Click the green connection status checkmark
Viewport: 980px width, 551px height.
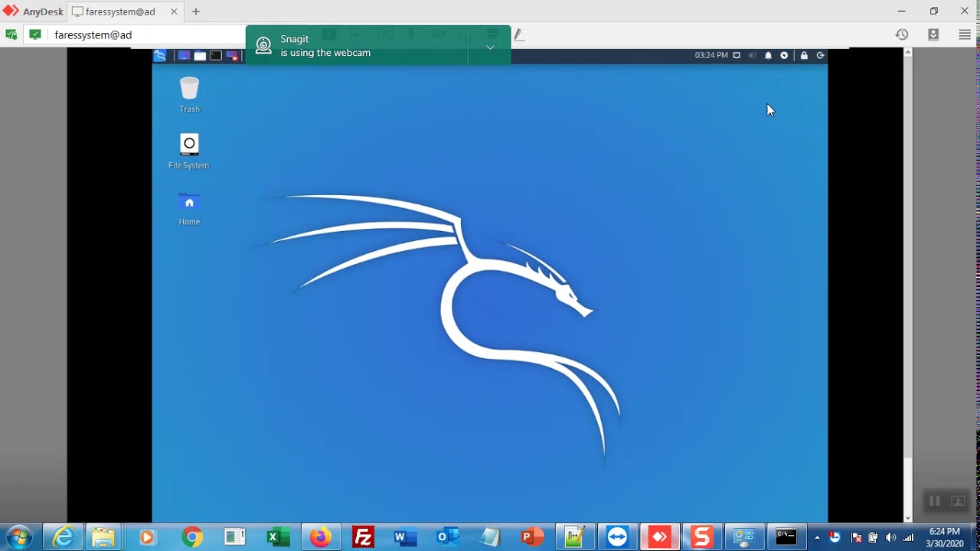coord(35,34)
